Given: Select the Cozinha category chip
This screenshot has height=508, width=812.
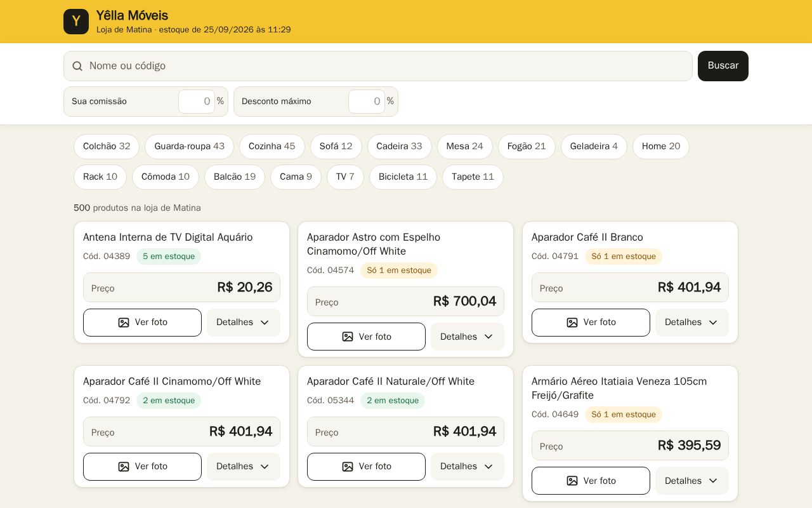Looking at the screenshot, I should point(272,147).
